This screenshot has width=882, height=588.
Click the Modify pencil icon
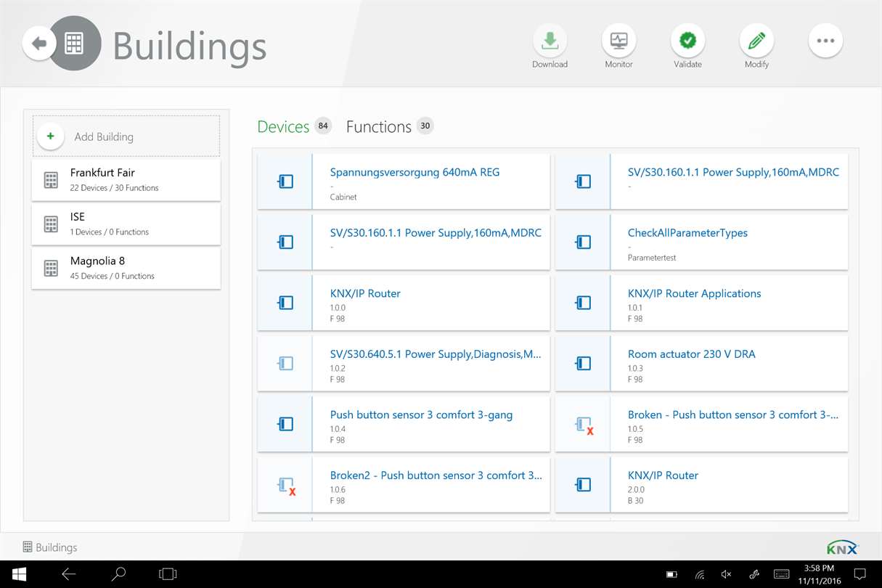[756, 41]
